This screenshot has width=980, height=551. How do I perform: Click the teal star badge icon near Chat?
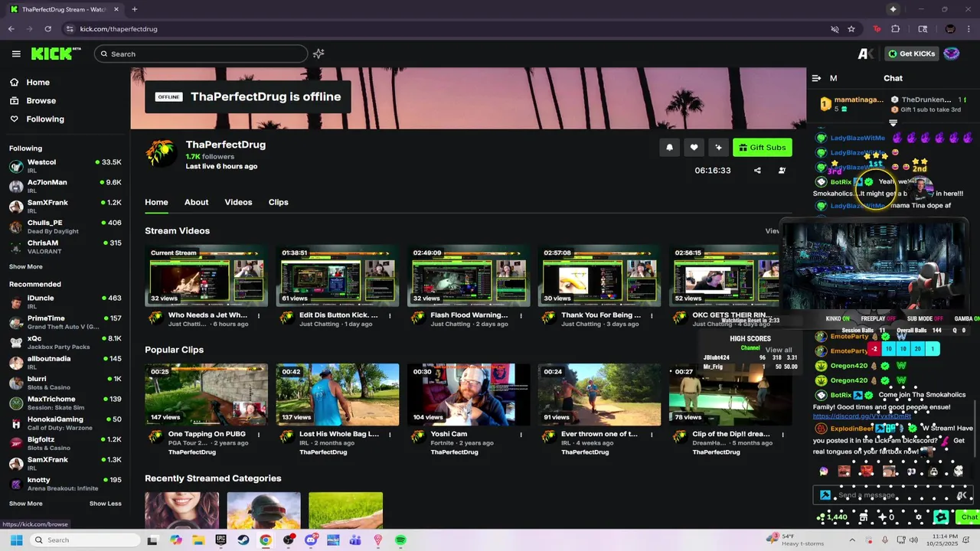(941, 517)
